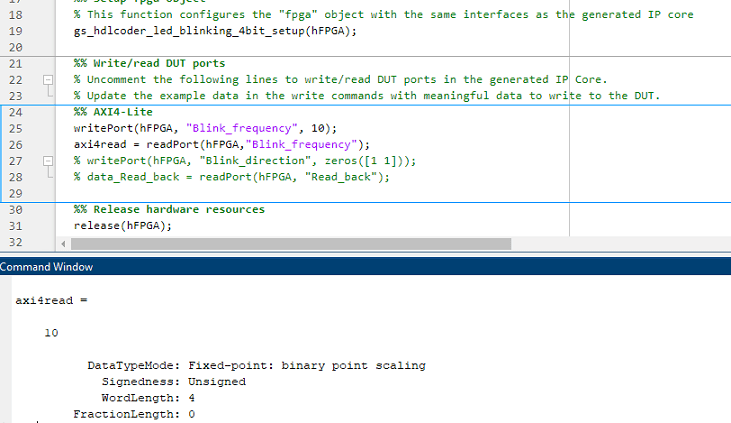The height and width of the screenshot is (423, 731).
Task: Click the editor horizontal scrollbar thumb
Action: [x=290, y=243]
